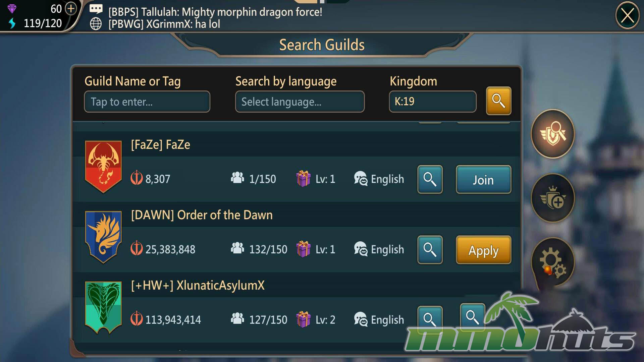Open the Select language dropdown
The height and width of the screenshot is (362, 644).
point(300,102)
